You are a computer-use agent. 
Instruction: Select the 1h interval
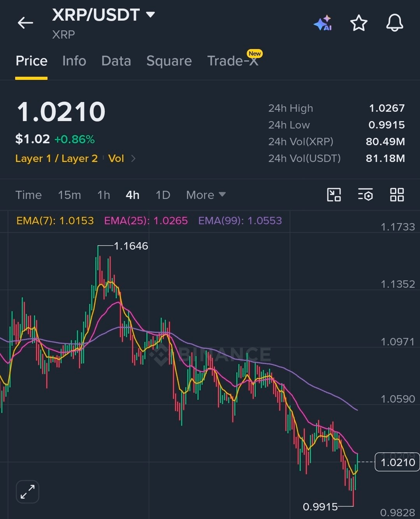pos(104,195)
